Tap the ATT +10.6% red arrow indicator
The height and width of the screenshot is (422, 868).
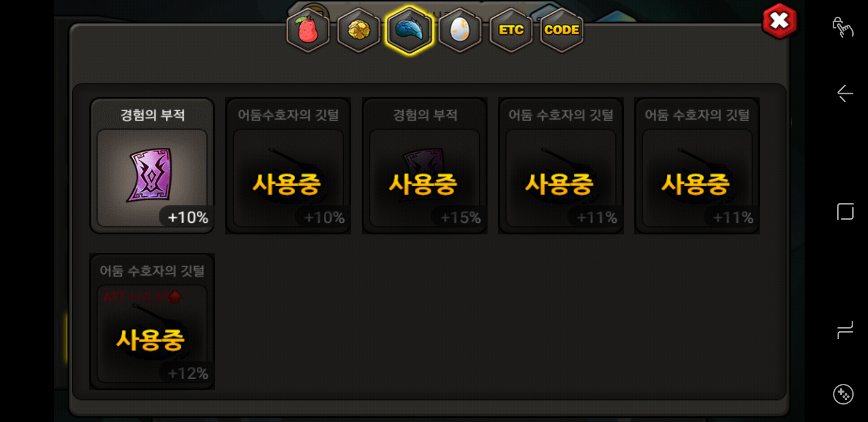175,297
